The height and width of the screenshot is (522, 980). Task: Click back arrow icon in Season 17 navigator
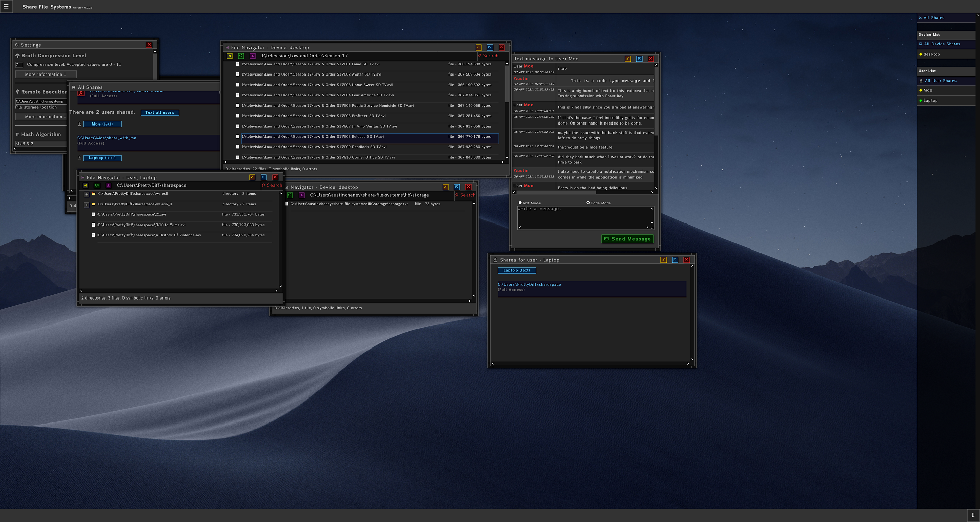230,56
